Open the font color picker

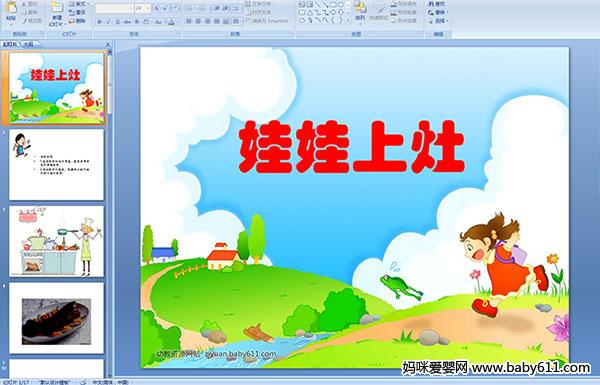click(x=171, y=22)
